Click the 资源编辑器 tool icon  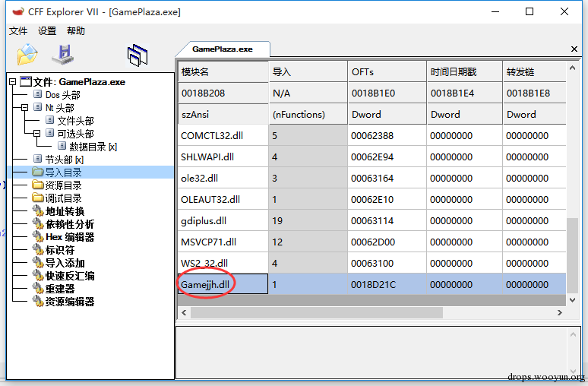[x=38, y=301]
